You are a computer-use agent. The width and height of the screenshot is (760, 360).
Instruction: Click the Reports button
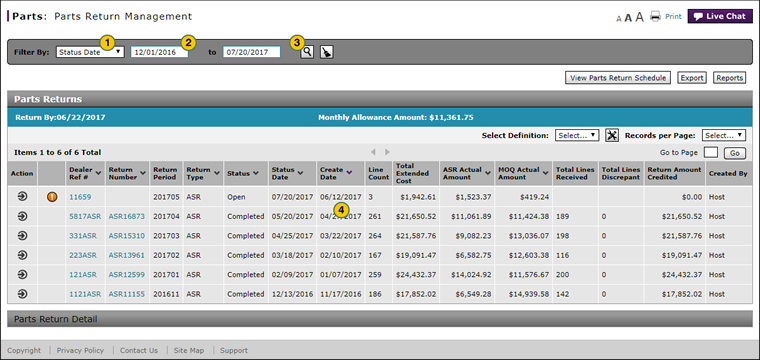tap(730, 78)
